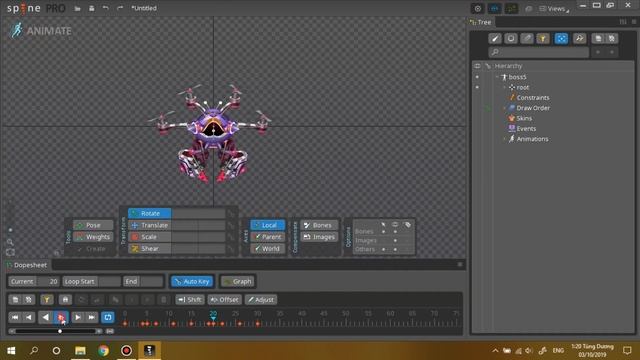Click the Loop Start value field
Viewport: 640px width, 360px height.
click(x=109, y=281)
